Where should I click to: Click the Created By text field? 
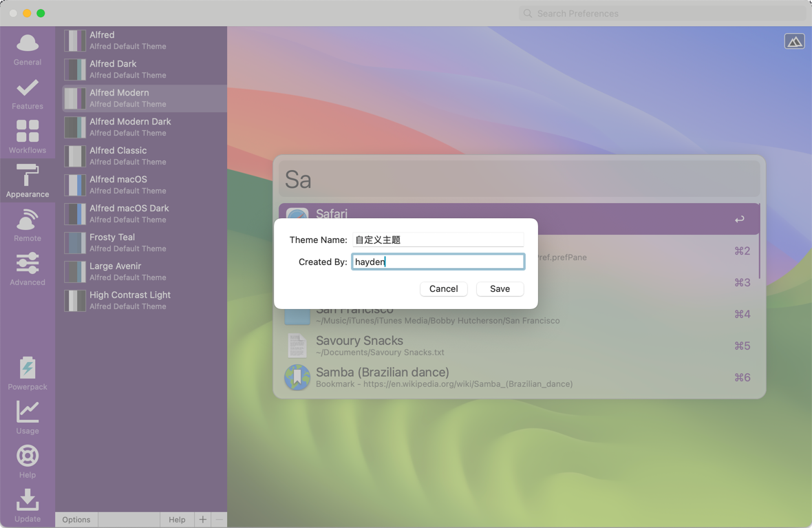pyautogui.click(x=438, y=262)
